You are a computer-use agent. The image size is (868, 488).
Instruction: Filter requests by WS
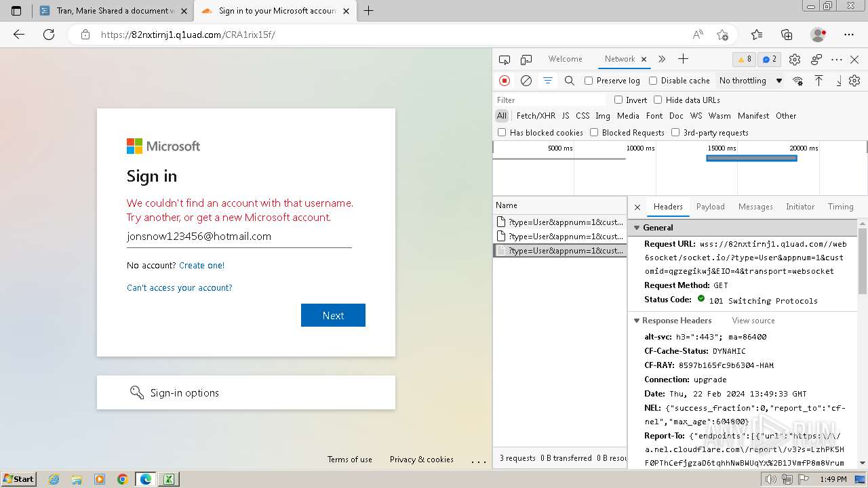696,116
